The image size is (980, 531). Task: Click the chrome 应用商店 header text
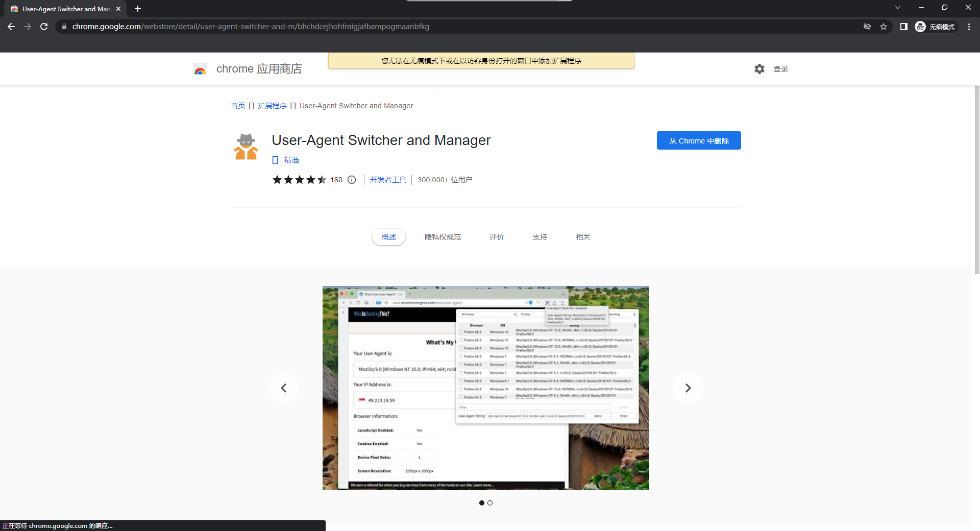click(259, 69)
